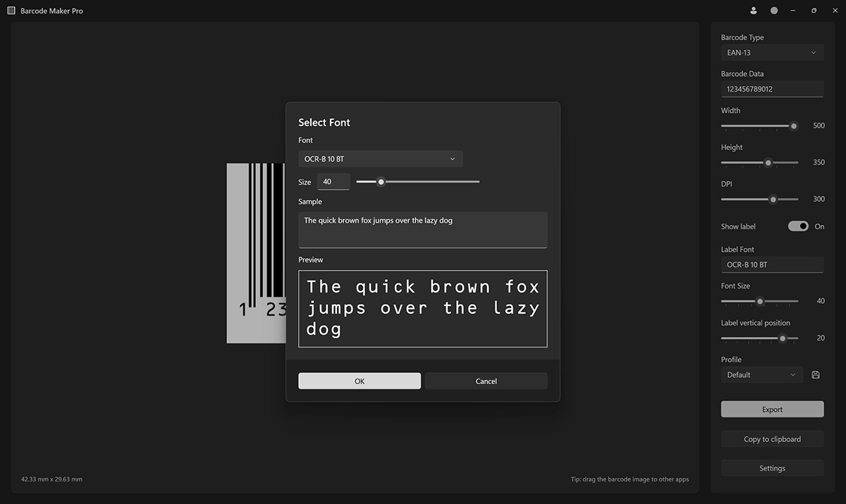Click the Width value 500

coord(819,126)
